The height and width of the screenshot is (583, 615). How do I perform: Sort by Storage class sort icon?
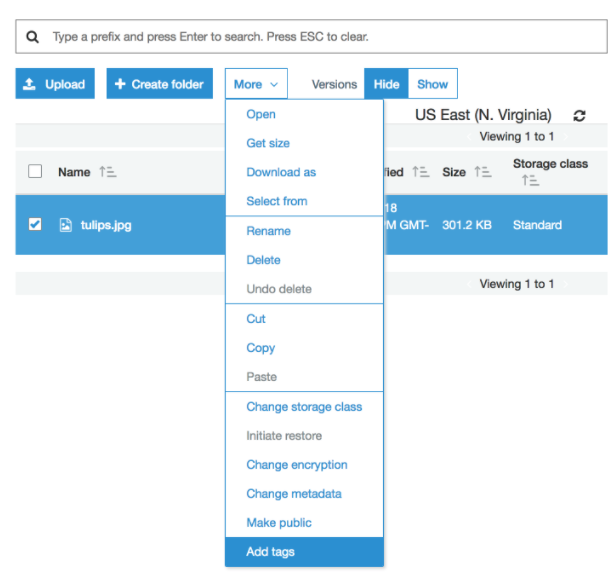pyautogui.click(x=530, y=181)
